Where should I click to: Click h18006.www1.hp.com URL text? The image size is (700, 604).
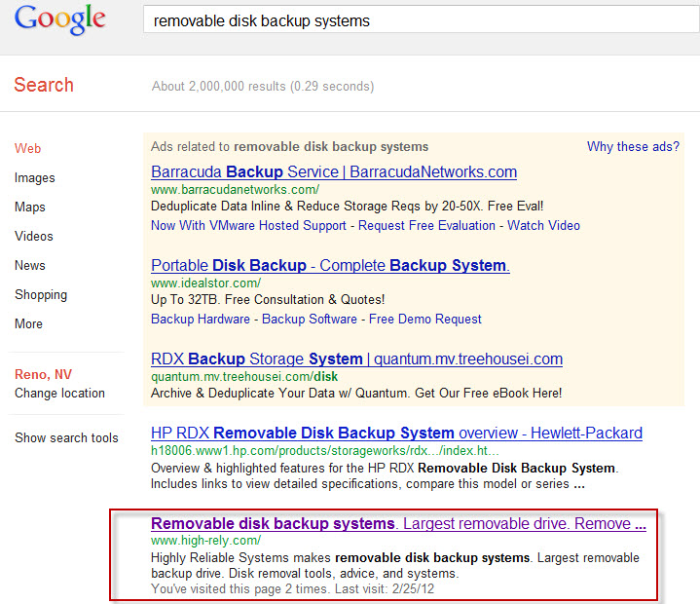coord(325,451)
